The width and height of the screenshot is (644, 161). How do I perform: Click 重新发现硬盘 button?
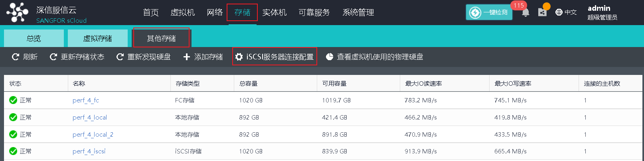click(x=144, y=57)
